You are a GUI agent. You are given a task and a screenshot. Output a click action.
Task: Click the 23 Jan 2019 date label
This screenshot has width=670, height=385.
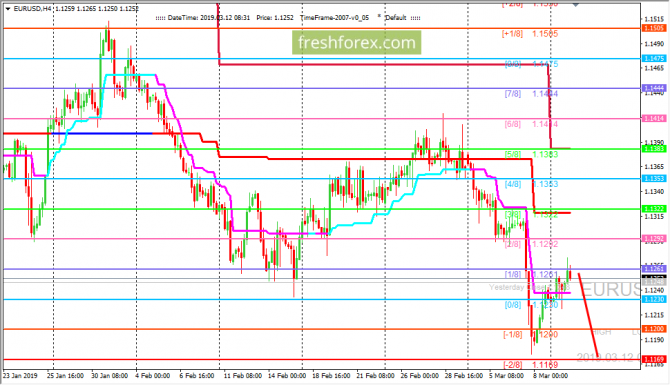coord(20,376)
